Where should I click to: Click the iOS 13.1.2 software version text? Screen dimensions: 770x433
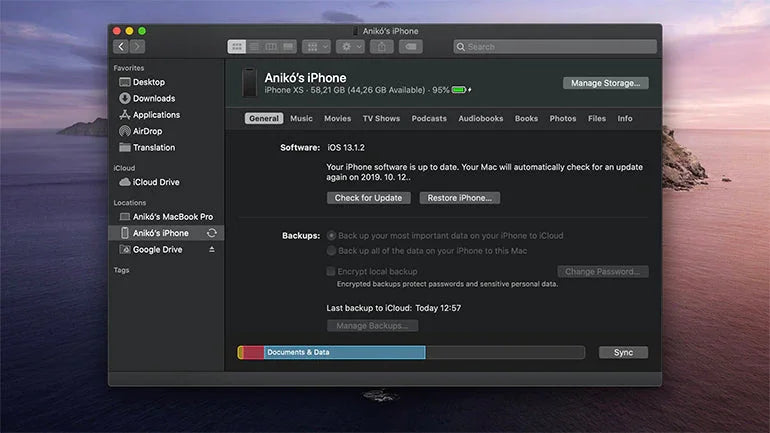[346, 147]
